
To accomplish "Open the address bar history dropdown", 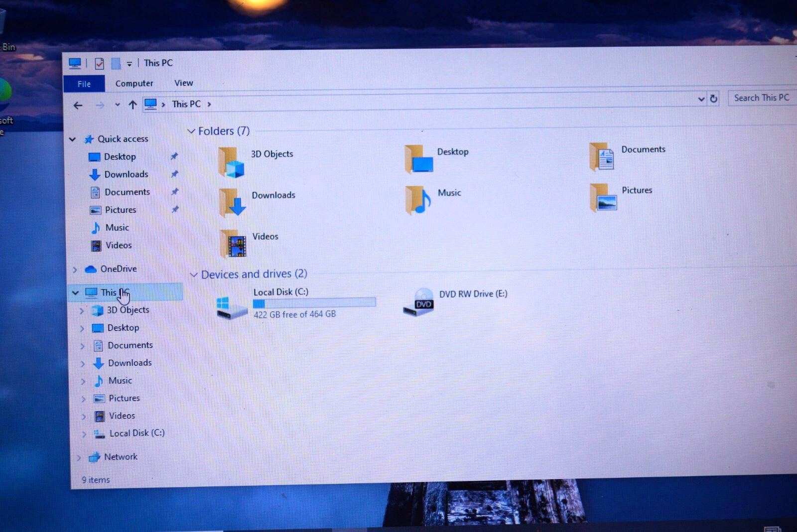I will [x=701, y=99].
